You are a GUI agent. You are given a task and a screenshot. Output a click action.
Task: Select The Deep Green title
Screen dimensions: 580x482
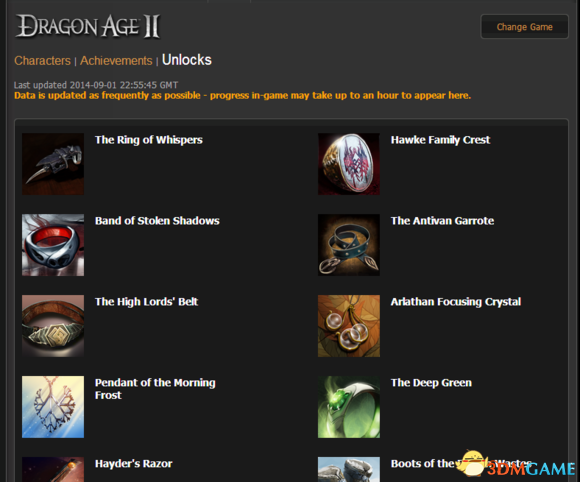coord(431,383)
